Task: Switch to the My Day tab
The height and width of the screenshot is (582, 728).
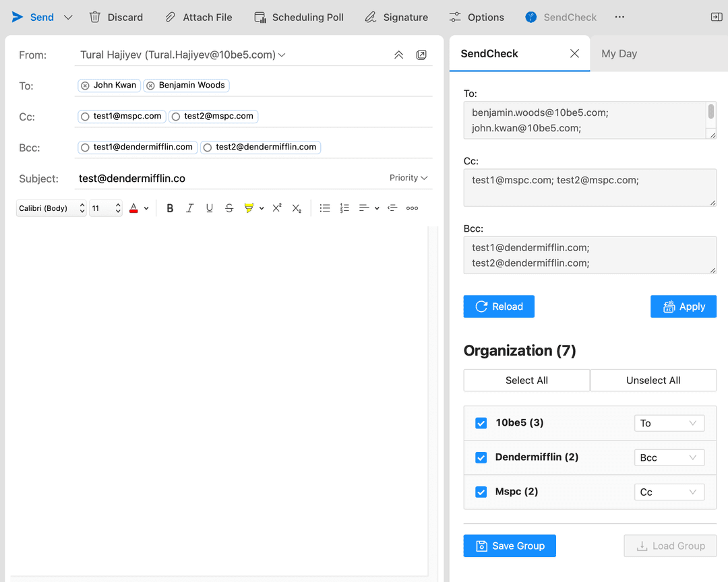Action: 619,54
